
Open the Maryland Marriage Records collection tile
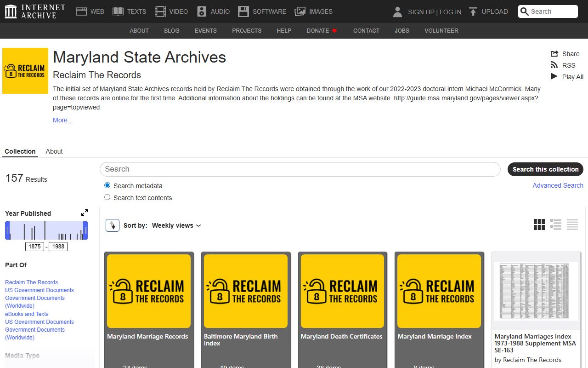pyautogui.click(x=149, y=310)
